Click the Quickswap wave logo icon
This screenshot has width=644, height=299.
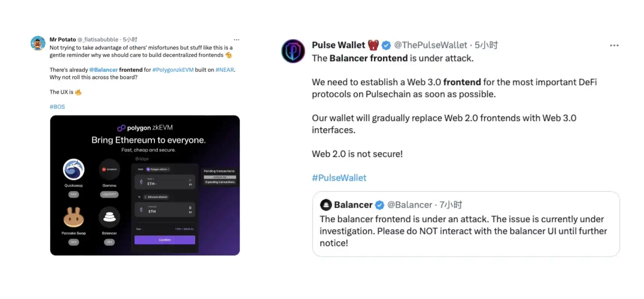point(73,169)
